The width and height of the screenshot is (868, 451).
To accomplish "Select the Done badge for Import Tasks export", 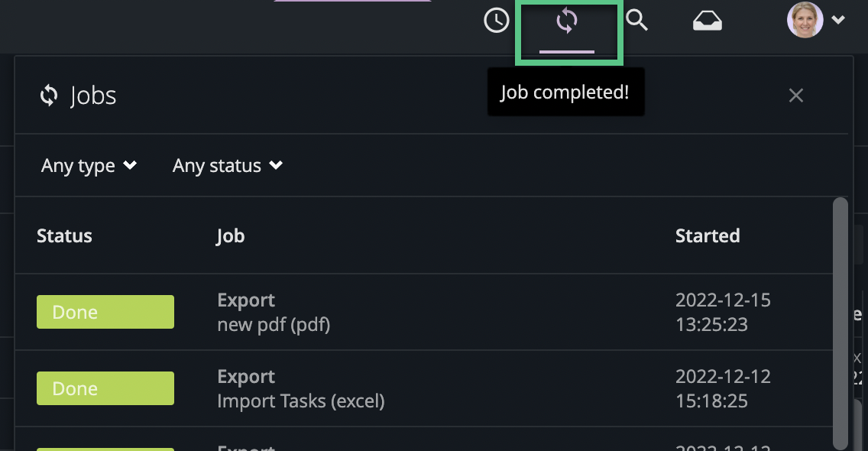I will point(105,388).
